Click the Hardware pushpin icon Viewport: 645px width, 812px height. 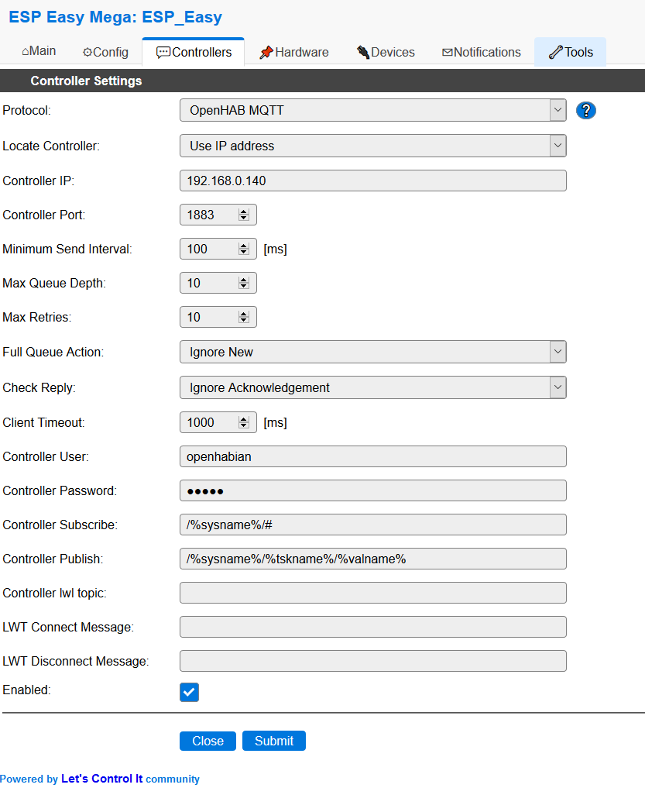pyautogui.click(x=266, y=52)
